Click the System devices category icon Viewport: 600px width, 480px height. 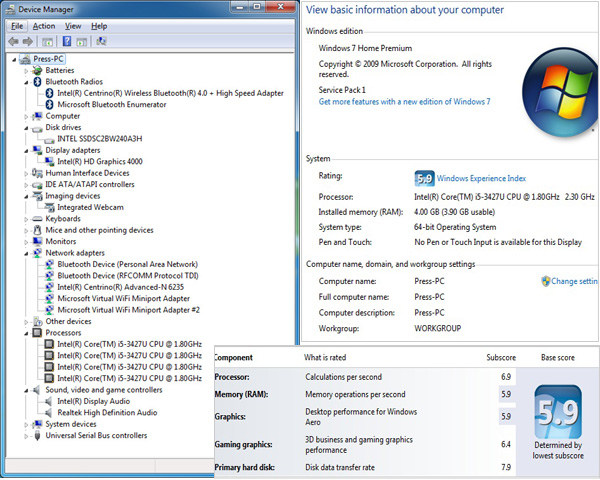pos(37,424)
